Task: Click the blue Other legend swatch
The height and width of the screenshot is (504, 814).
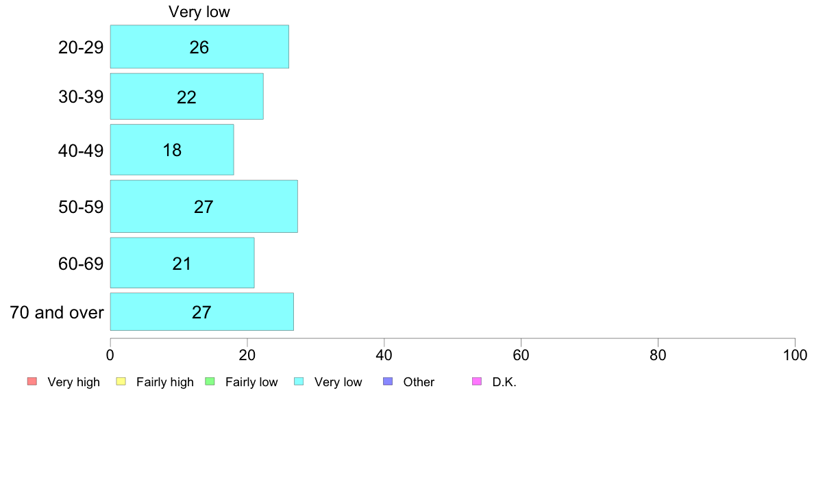Action: tap(388, 381)
